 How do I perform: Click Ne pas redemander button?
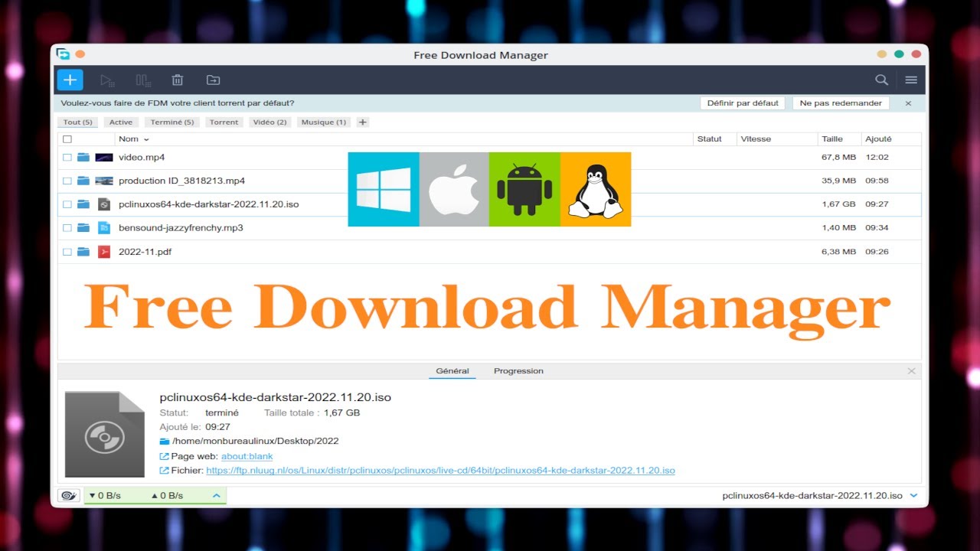click(x=841, y=103)
